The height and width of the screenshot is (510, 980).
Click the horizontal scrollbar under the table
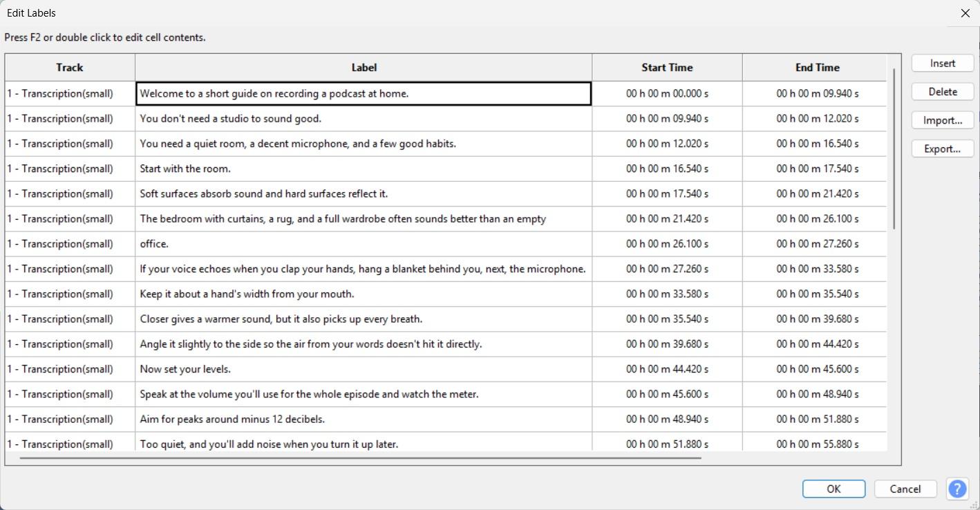360,457
